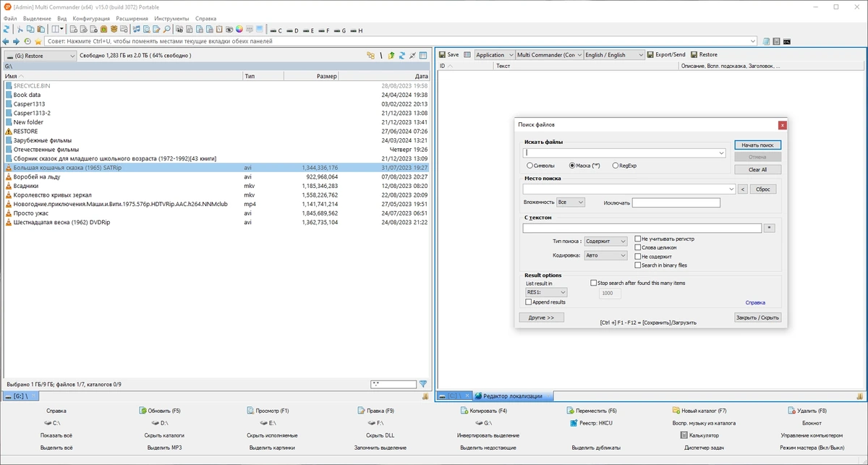868x465 pixels.
Task: Go forward with the blue right arrow
Action: (16, 41)
